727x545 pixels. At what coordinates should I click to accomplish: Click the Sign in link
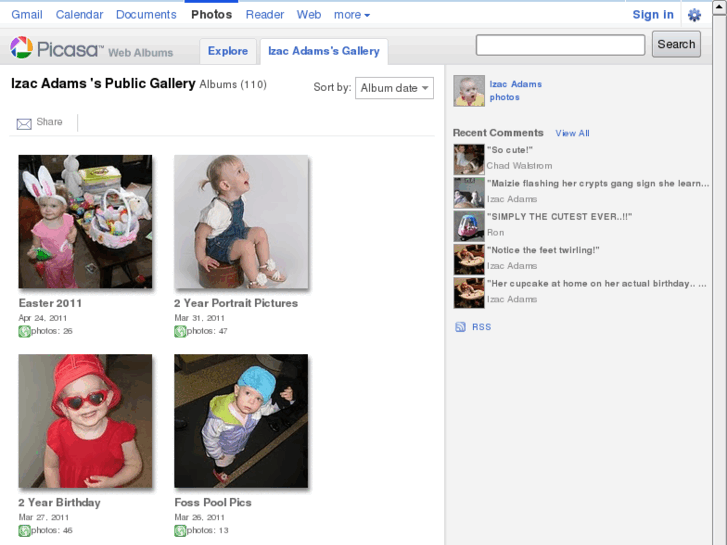point(653,15)
